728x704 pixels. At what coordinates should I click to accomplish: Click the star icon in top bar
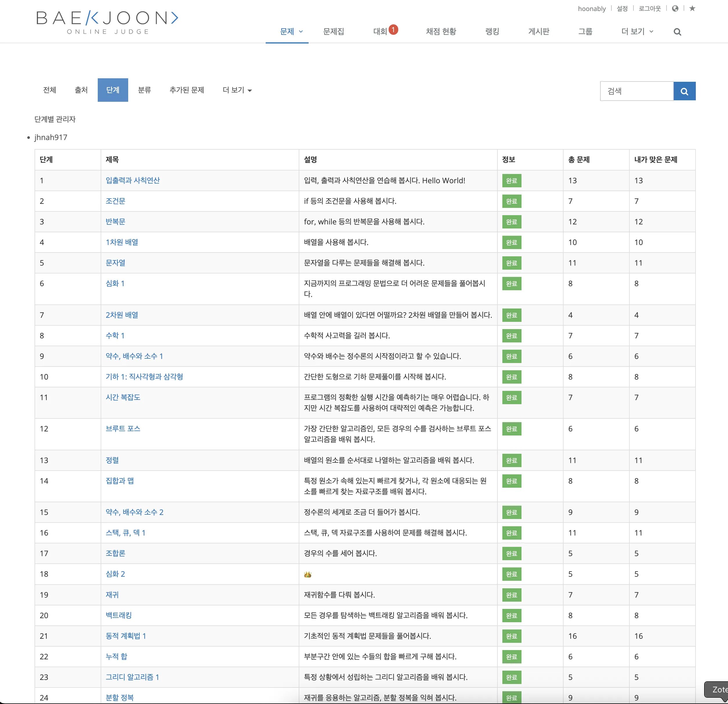click(x=692, y=8)
